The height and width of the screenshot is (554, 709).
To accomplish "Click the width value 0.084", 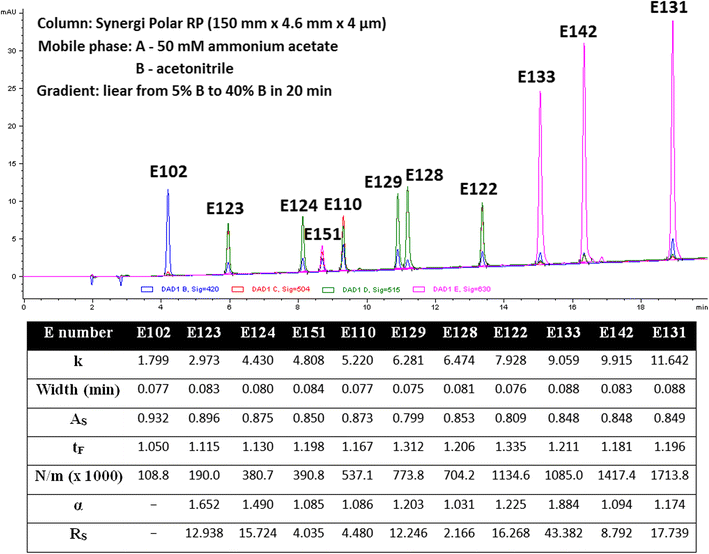I will pos(308,389).
